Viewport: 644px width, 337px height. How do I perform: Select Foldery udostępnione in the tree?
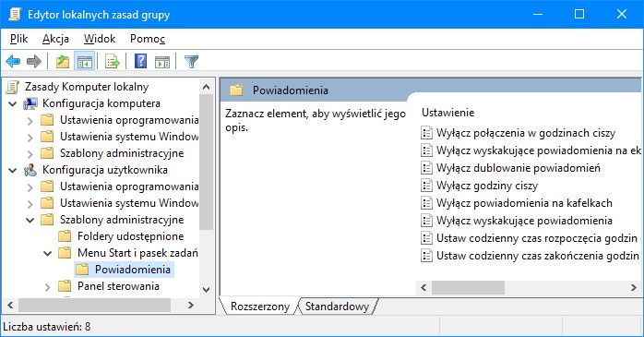click(x=130, y=236)
